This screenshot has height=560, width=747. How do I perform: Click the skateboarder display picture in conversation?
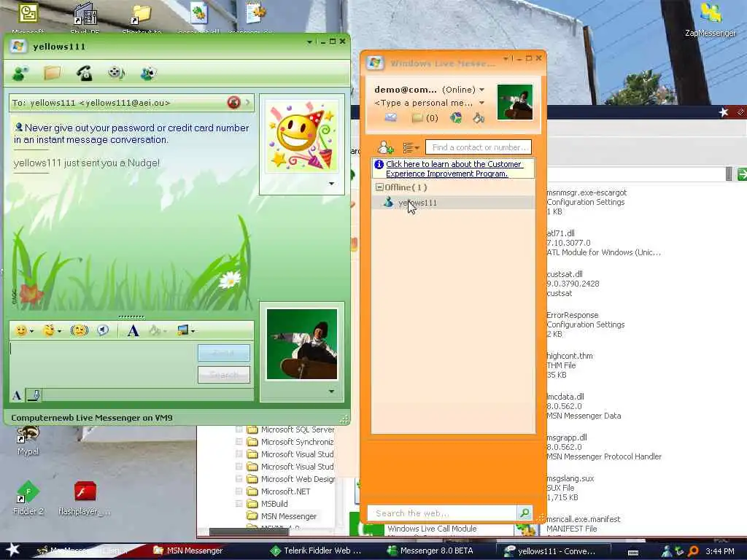[301, 344]
